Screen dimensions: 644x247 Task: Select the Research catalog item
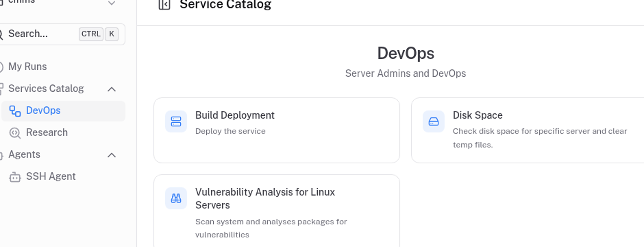[63, 133]
